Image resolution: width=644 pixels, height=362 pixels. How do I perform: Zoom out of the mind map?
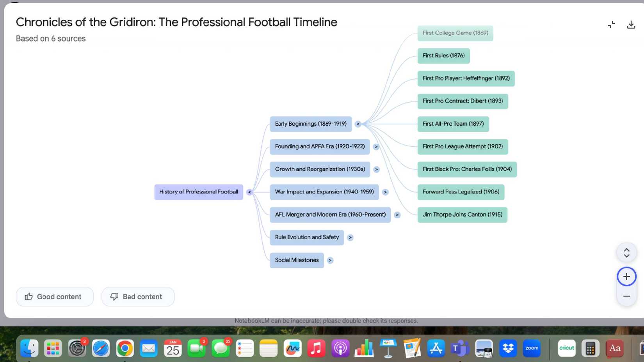tap(626, 296)
